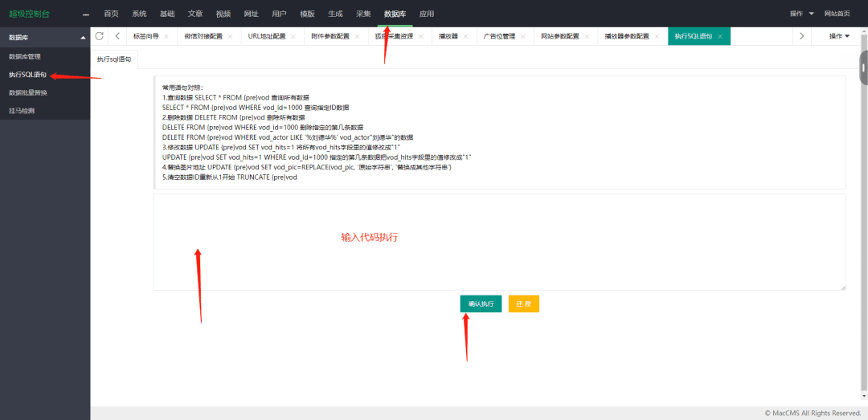Open the 采集 top menu
The image size is (868, 420).
coord(363,14)
